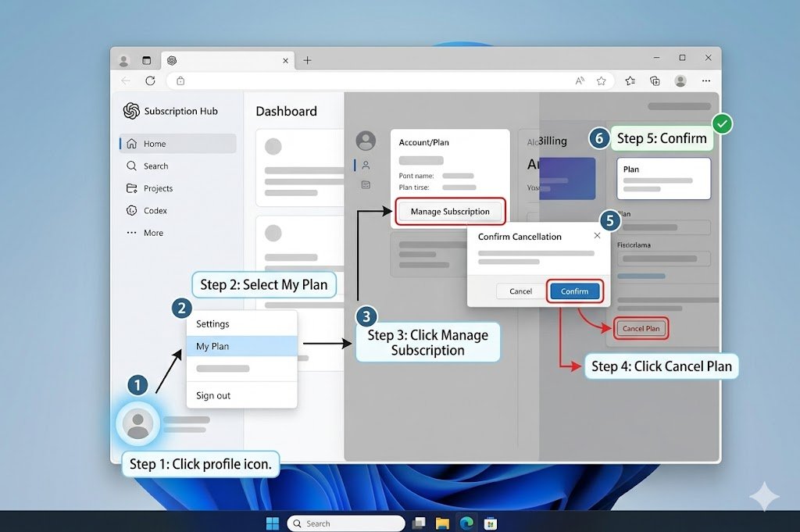Open Search in the sidebar
This screenshot has height=532, width=800.
[x=178, y=166]
